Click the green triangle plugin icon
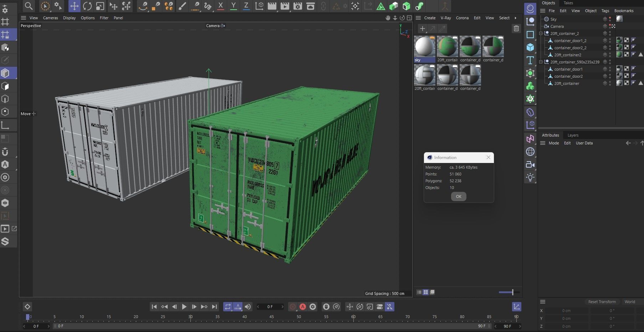Screen dimensions: 644x332 [381, 6]
